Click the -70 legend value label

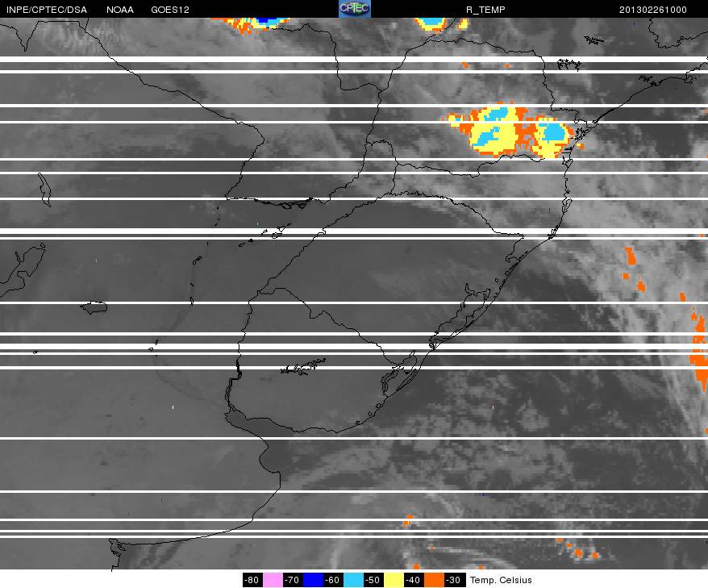click(x=293, y=580)
